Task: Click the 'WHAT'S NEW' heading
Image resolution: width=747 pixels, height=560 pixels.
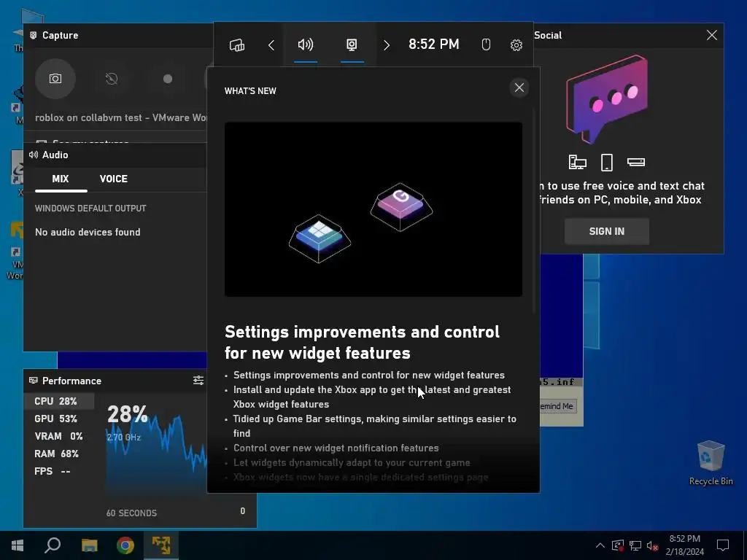Action: pos(250,91)
